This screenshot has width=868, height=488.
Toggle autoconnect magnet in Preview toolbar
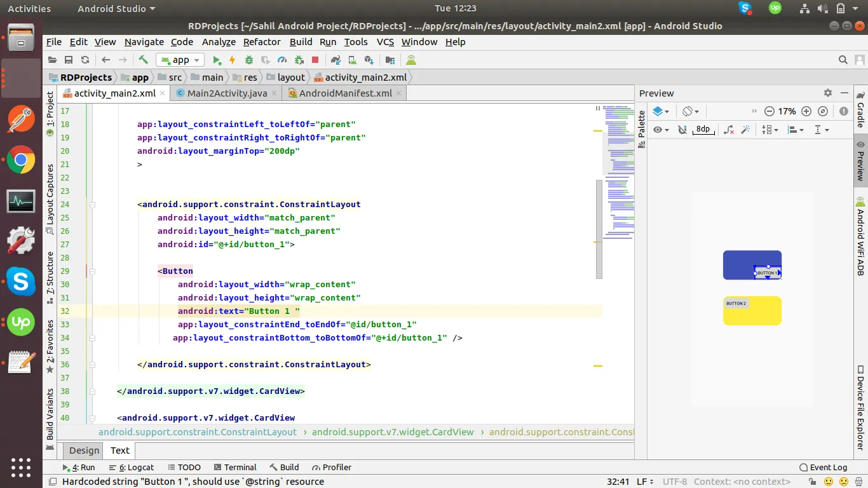682,130
